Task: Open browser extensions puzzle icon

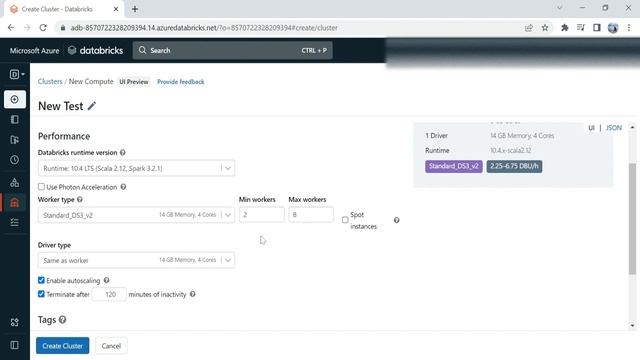Action: coord(565,28)
